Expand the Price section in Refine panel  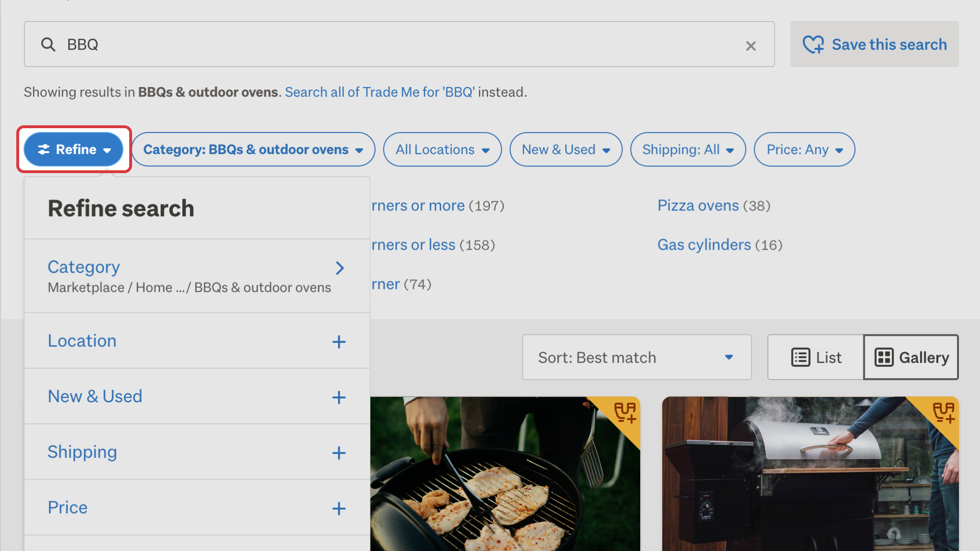[197, 507]
